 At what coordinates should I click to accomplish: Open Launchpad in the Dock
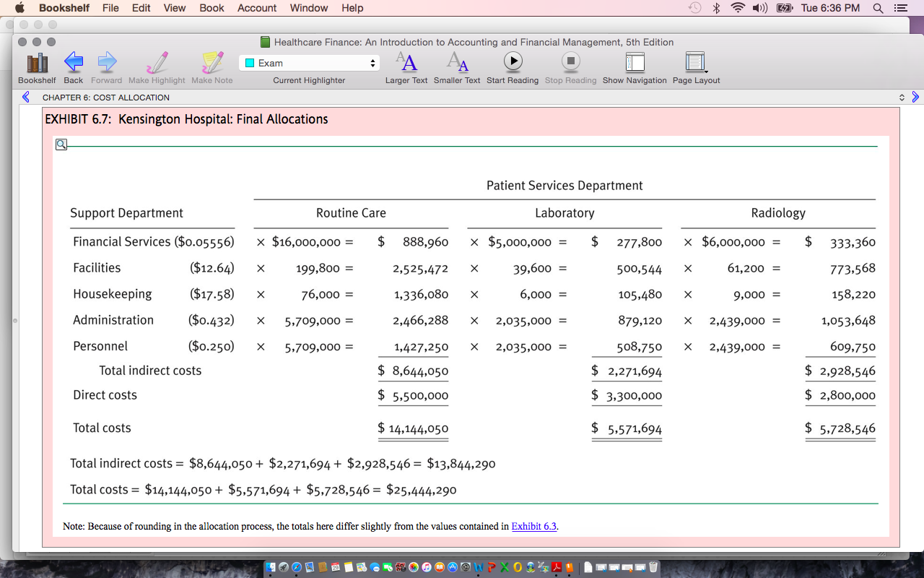pos(284,567)
